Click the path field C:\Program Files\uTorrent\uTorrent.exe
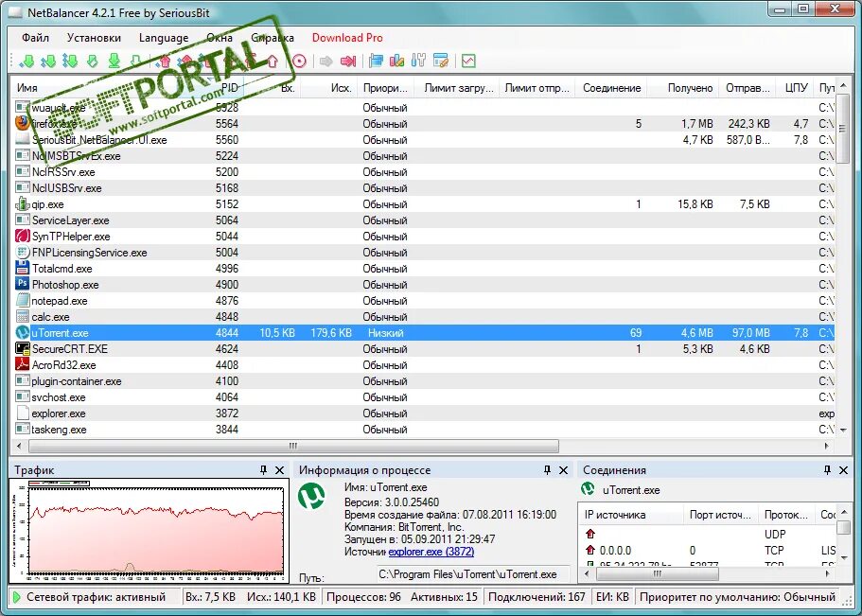Image resolution: width=862 pixels, height=616 pixels. (473, 574)
